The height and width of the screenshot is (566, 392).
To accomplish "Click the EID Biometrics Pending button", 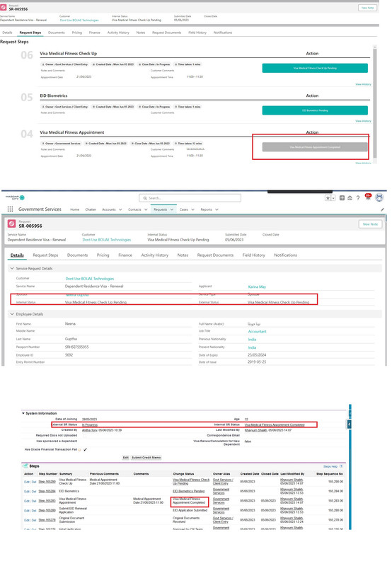I will (x=315, y=110).
